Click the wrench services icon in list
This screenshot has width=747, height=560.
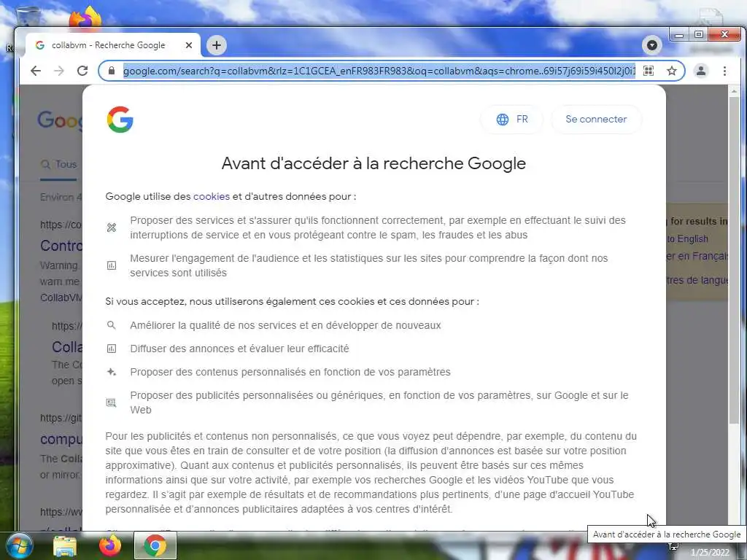point(112,227)
